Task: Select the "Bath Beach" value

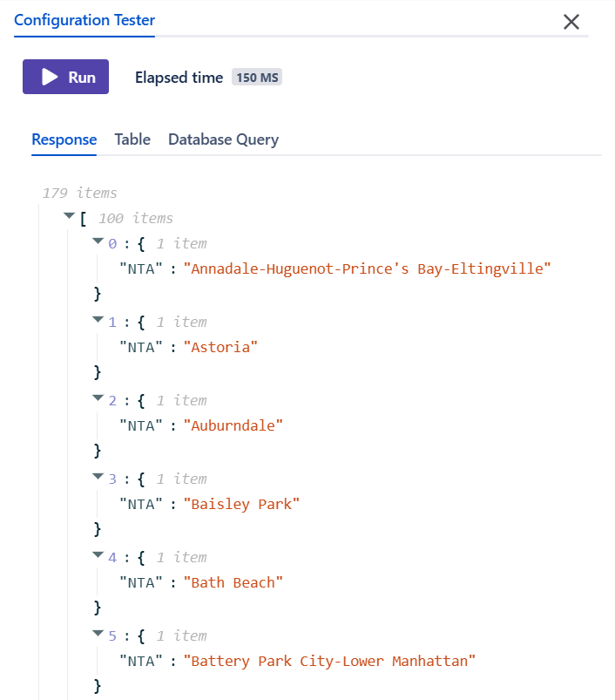Action: (233, 583)
